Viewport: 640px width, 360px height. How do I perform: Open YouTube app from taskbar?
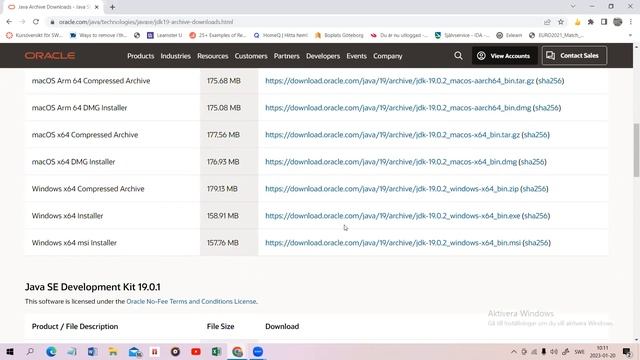(x=196, y=351)
